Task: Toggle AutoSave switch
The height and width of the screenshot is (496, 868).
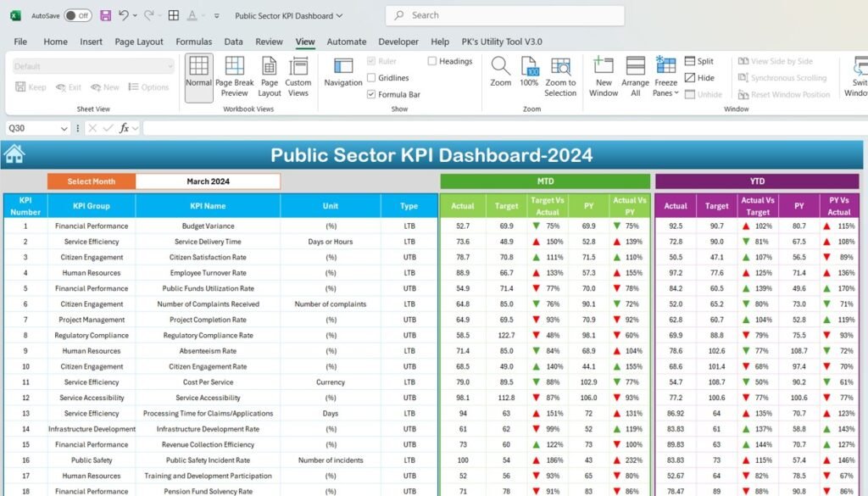Action: pos(77,15)
